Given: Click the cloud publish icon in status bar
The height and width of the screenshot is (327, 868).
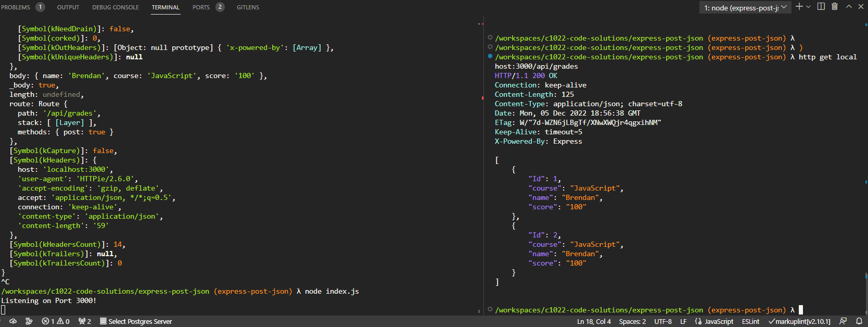Looking at the screenshot, I should tap(13, 321).
